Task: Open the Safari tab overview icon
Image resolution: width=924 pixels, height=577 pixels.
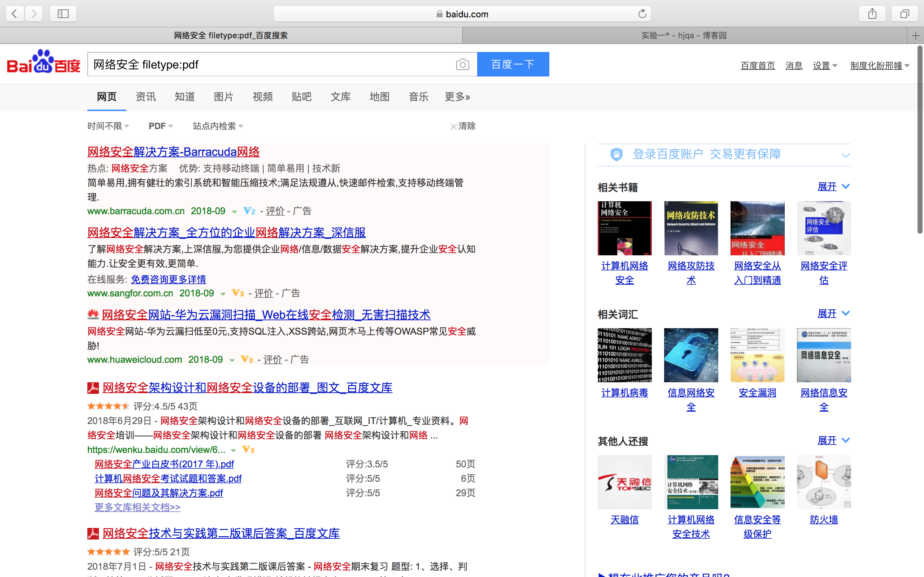Action: (905, 14)
